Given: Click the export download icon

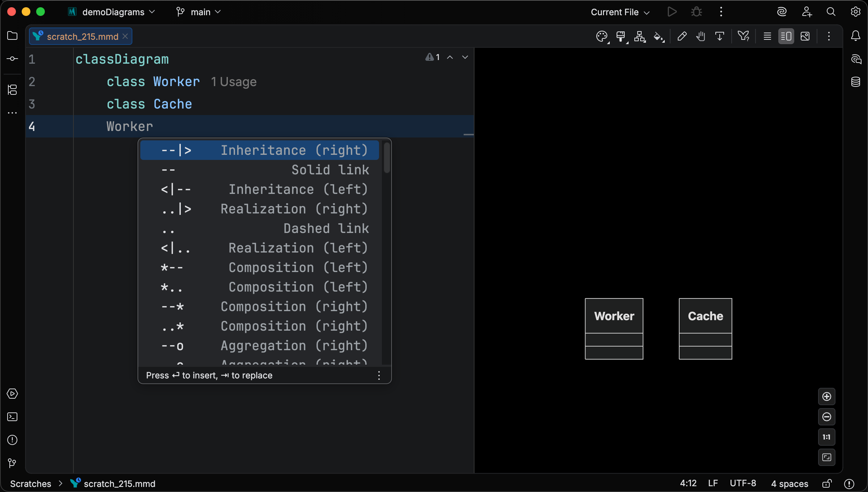Looking at the screenshot, I should pyautogui.click(x=720, y=37).
